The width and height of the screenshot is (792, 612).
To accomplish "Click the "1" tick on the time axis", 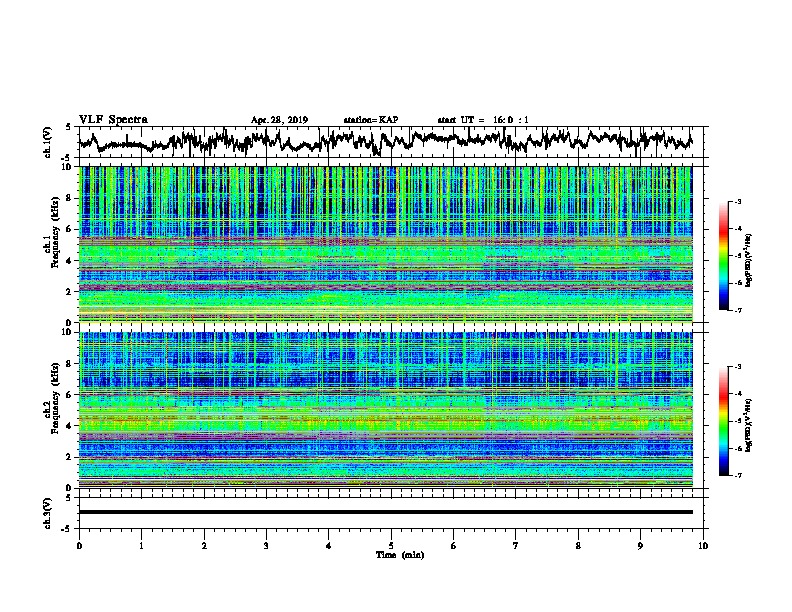I will (x=141, y=546).
